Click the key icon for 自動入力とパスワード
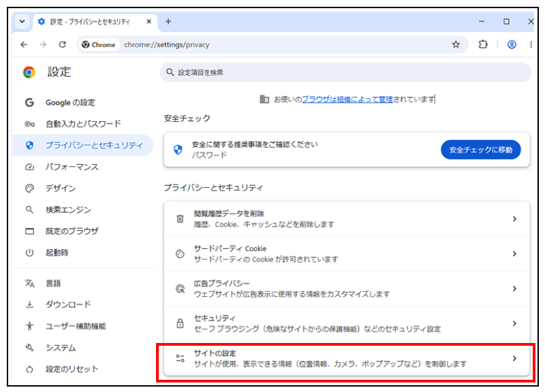Screen dimensions: 545x392 [29, 124]
